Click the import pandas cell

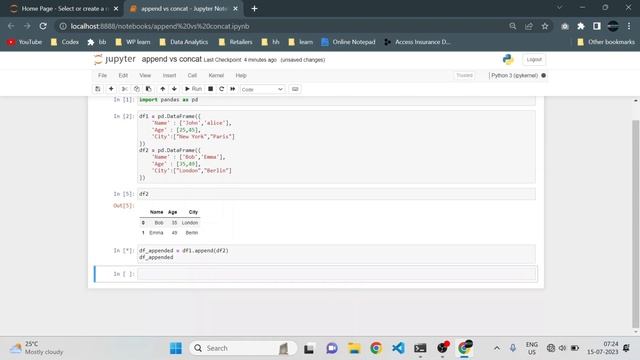tap(336, 100)
